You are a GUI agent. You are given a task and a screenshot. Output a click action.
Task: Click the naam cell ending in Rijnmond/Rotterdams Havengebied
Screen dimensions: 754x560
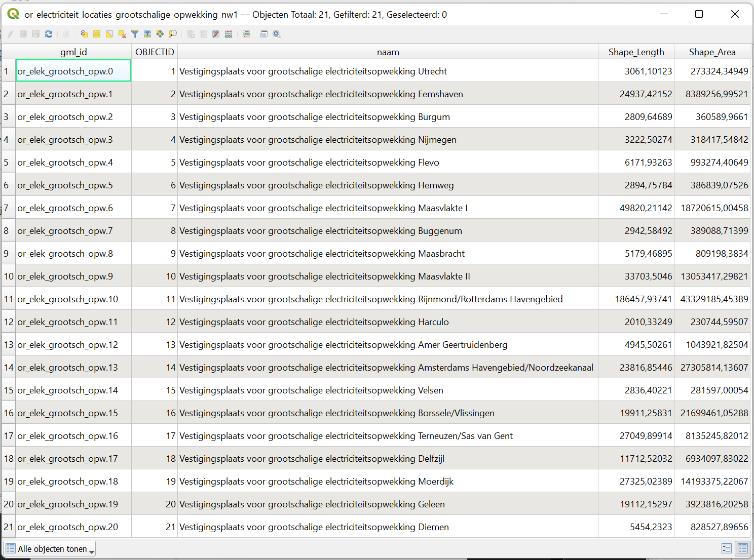point(388,299)
